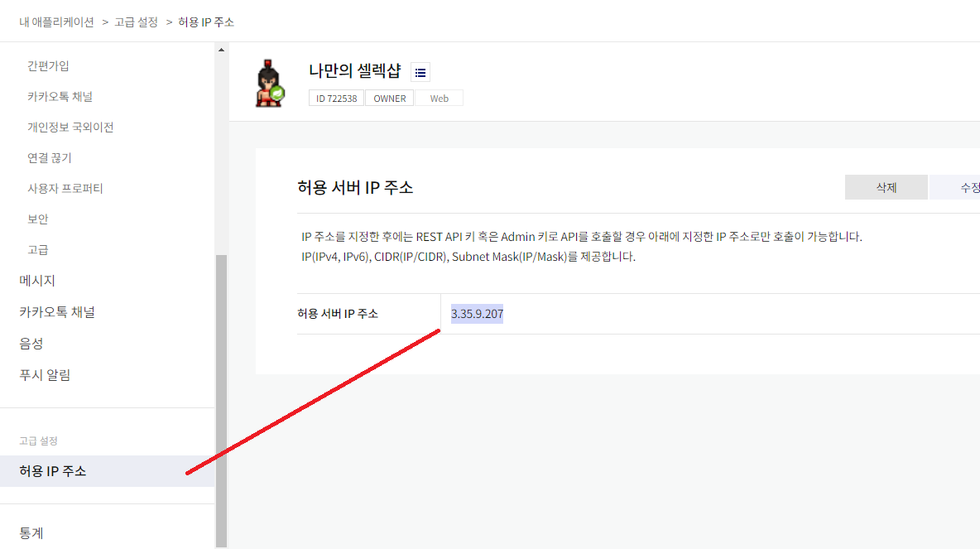This screenshot has width=980, height=549.
Task: Open the app list icon beside 나만의 셀렉샵
Action: [420, 73]
